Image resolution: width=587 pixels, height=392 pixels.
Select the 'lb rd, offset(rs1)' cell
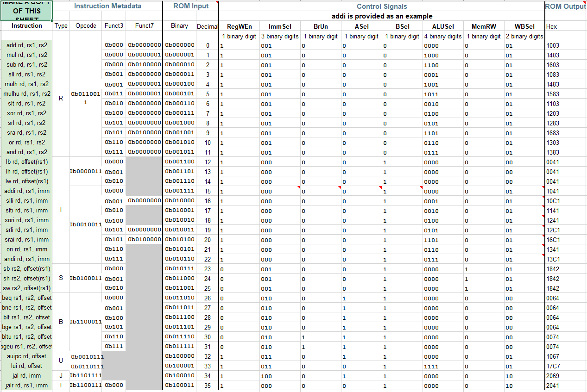[x=26, y=162]
